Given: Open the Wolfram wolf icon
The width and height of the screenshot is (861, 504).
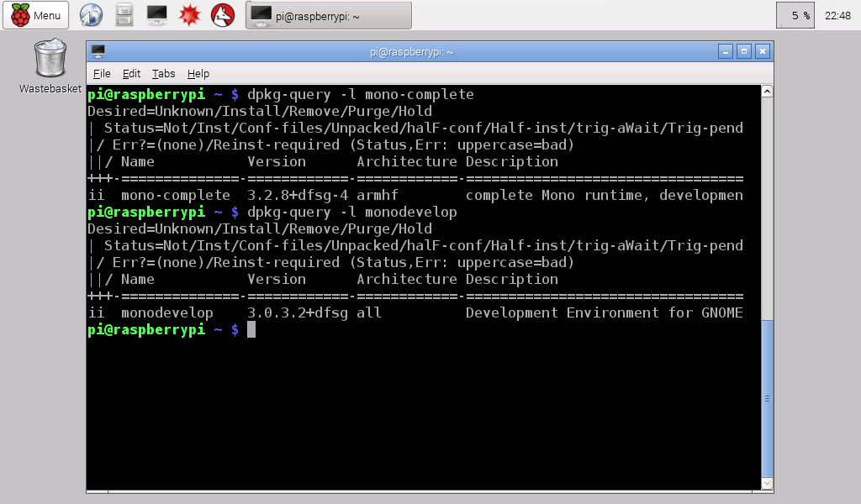Looking at the screenshot, I should (223, 15).
